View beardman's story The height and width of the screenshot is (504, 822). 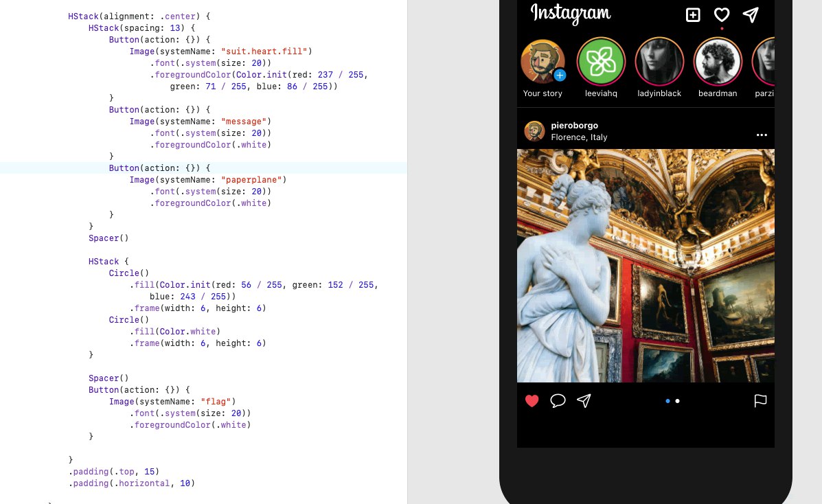coord(718,62)
